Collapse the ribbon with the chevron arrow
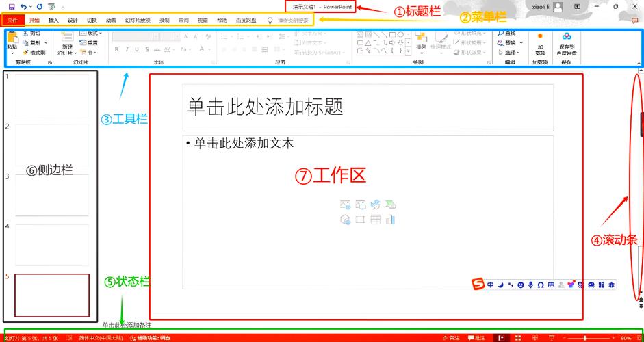 pos(639,64)
